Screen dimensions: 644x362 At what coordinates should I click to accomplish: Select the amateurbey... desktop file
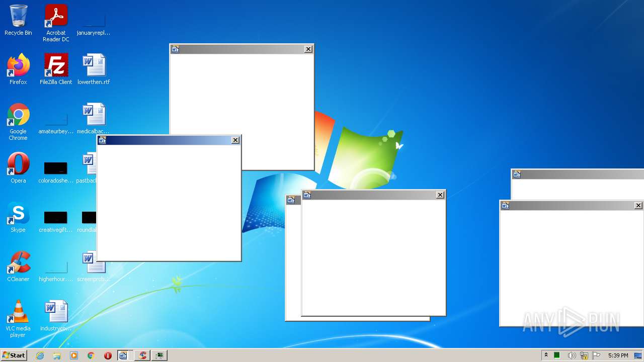pos(56,124)
